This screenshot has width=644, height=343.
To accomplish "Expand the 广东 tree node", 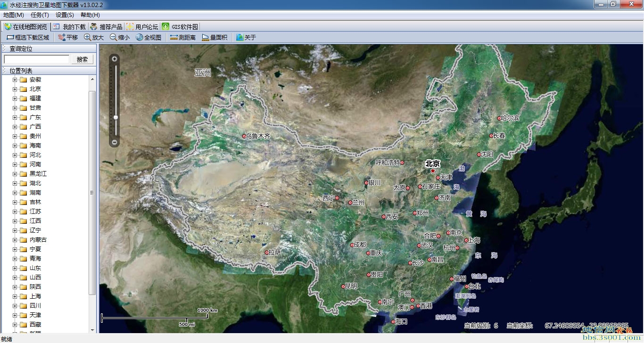I will coord(15,117).
